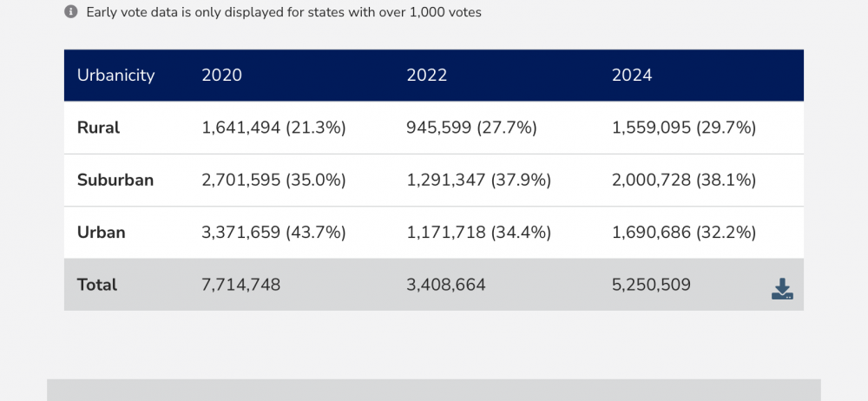868x401 pixels.
Task: Click the Urbanicity column header
Action: 115,76
